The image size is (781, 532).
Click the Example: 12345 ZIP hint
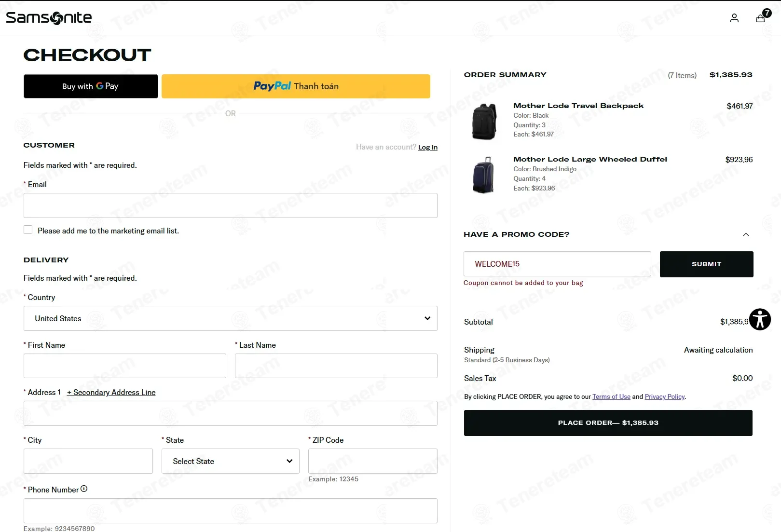click(x=333, y=479)
